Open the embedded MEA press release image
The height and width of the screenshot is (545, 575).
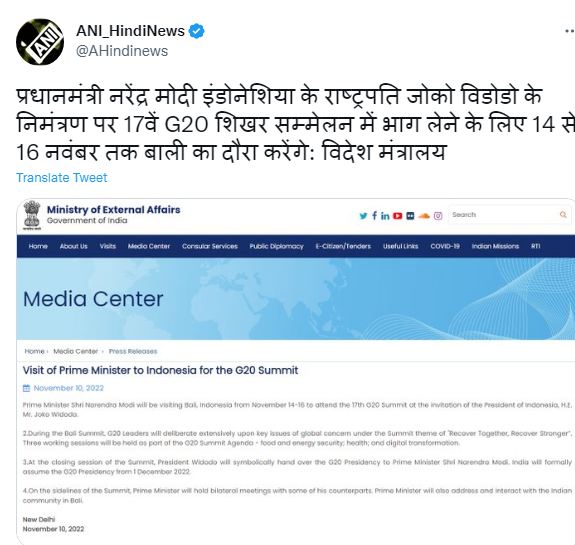296,372
